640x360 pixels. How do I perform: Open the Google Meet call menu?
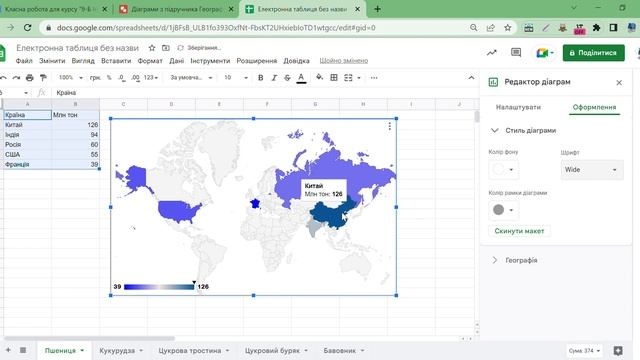[x=545, y=53]
